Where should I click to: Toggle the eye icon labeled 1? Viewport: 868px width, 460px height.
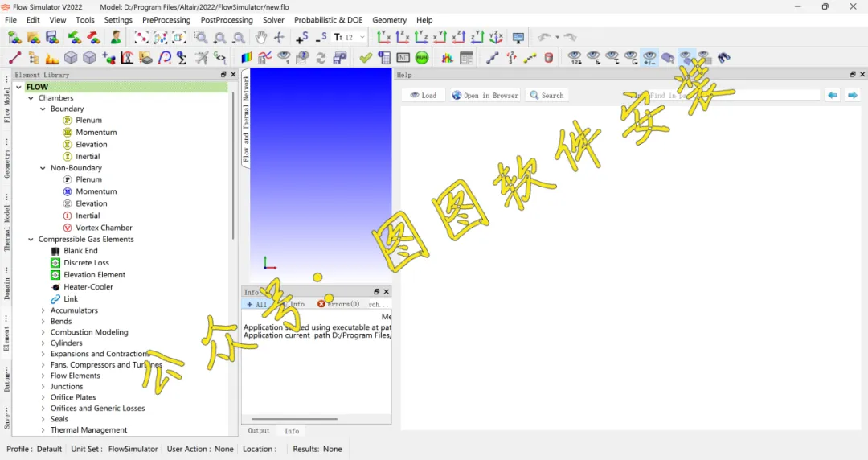(284, 58)
